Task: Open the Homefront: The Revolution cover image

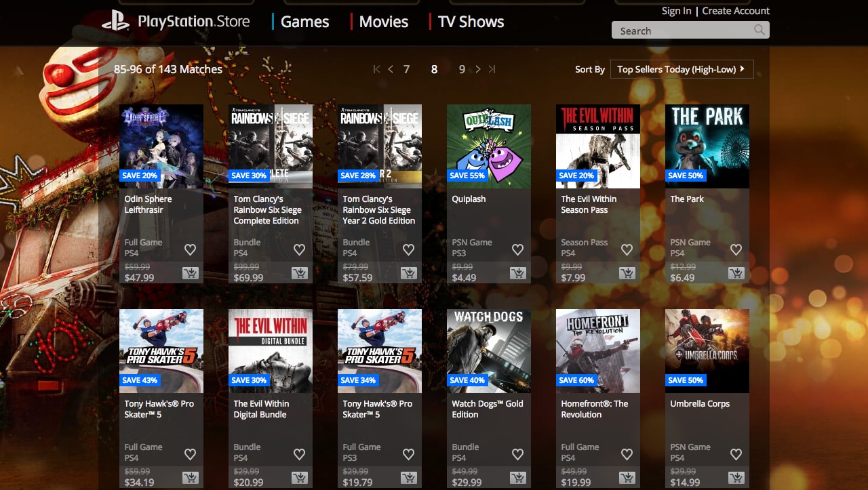Action: pyautogui.click(x=598, y=351)
